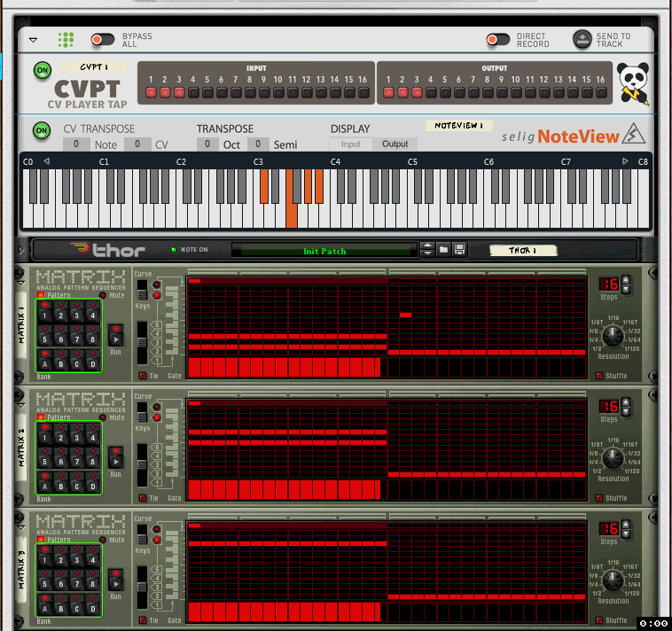This screenshot has width=672, height=631.
Task: Click Matrix 1 octave range switch
Action: (x=142, y=343)
